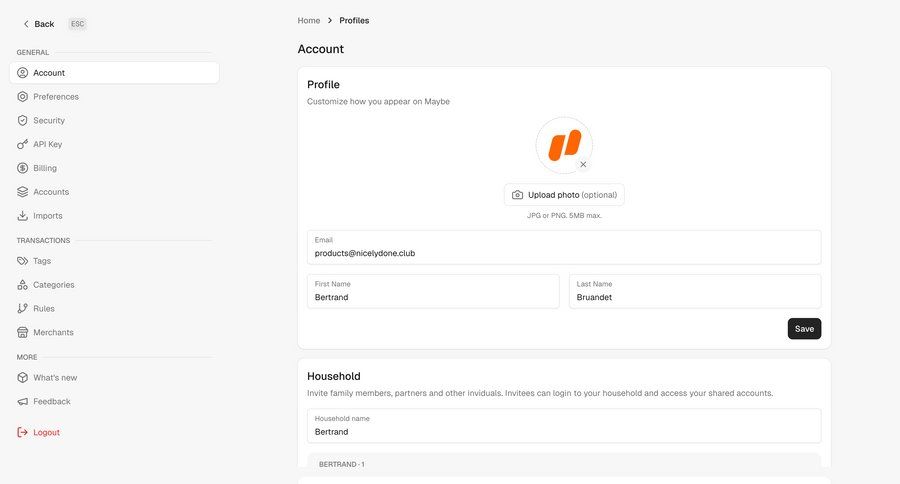Open Rules via its branch icon

[x=22, y=308]
